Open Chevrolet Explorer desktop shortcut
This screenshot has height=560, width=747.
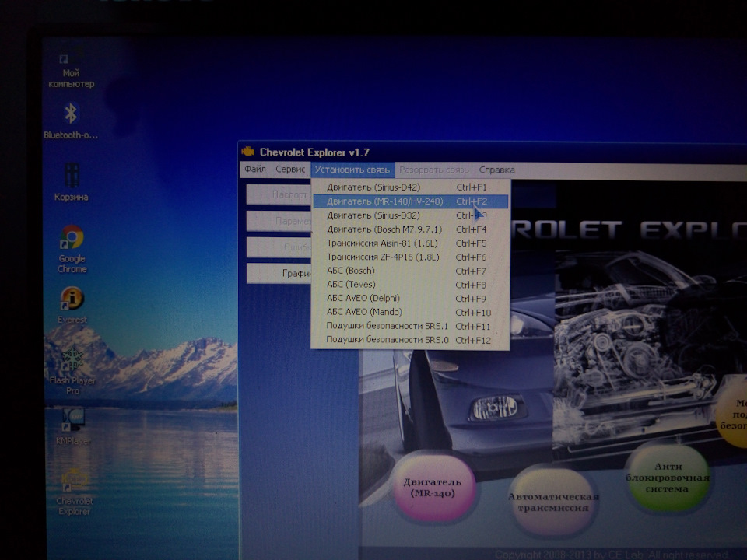point(74,492)
